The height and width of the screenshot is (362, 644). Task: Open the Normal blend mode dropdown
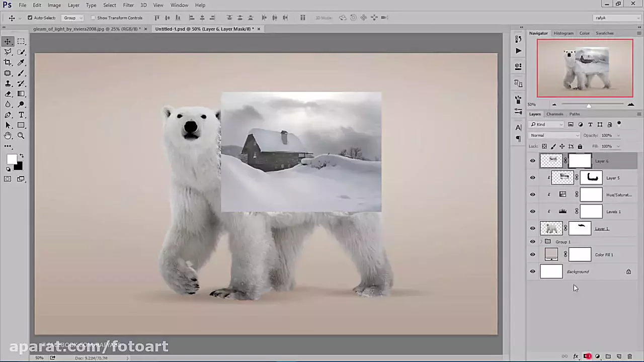pos(555,135)
